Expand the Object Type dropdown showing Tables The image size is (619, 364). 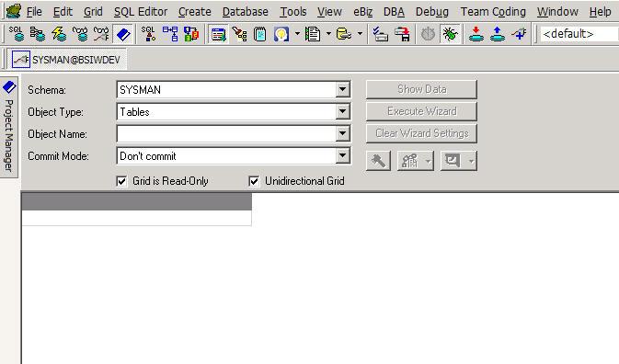(343, 111)
